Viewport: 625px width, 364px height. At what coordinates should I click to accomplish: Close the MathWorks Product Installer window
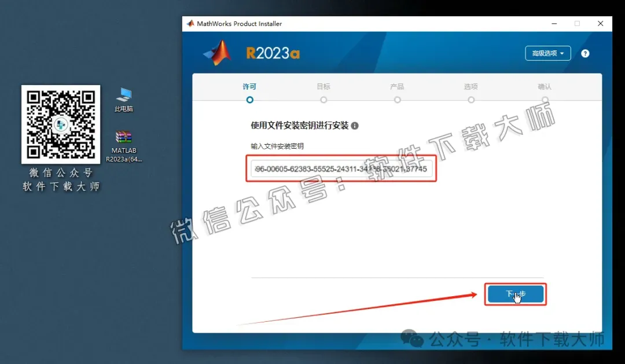[x=600, y=24]
